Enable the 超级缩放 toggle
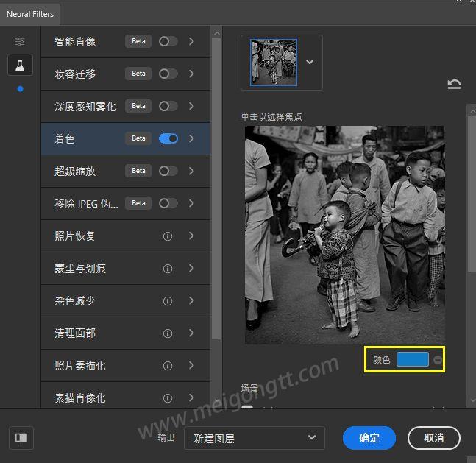 [168, 171]
